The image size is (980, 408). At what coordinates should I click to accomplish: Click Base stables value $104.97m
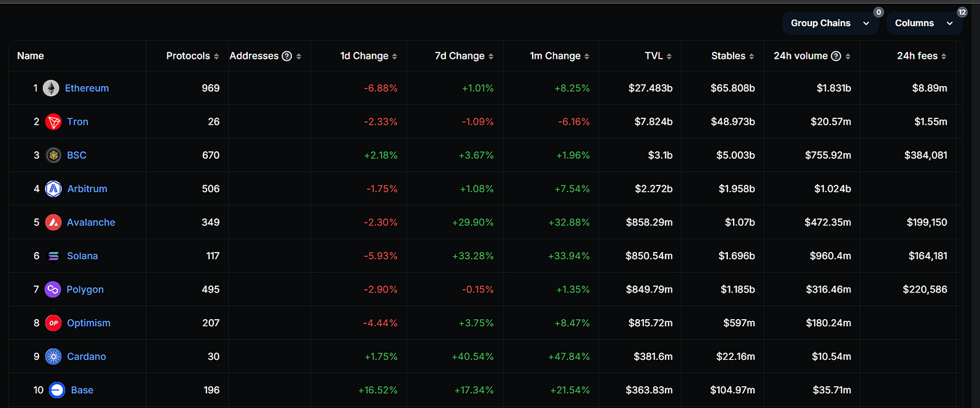point(733,391)
